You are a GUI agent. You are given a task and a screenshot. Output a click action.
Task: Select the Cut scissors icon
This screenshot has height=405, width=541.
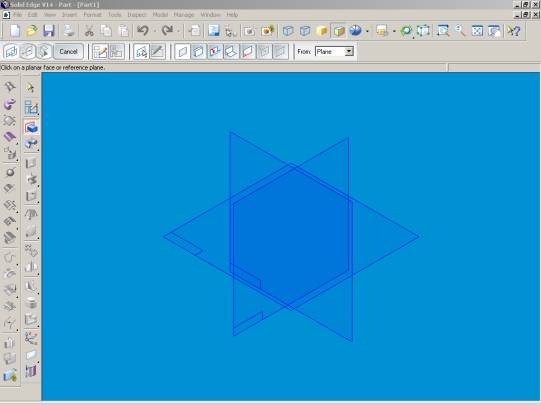[89, 31]
